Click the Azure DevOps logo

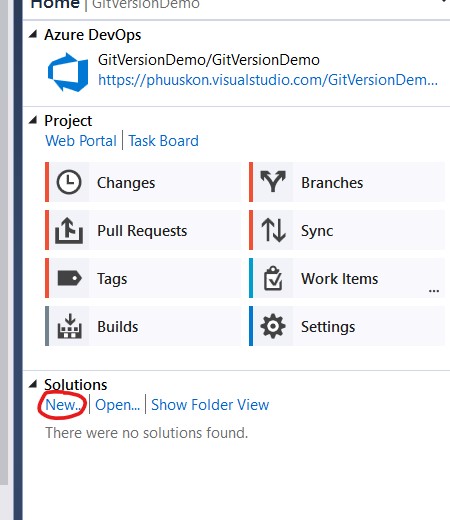click(68, 72)
